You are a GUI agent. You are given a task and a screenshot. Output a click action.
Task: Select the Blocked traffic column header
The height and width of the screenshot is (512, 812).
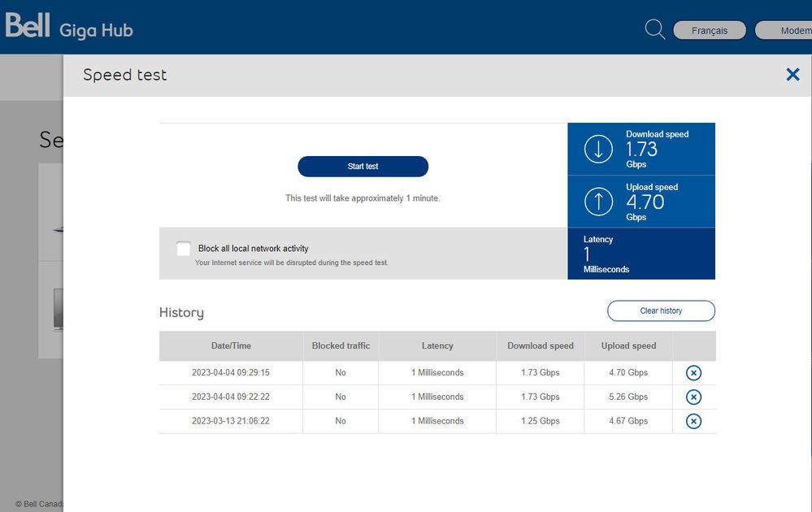click(x=341, y=346)
